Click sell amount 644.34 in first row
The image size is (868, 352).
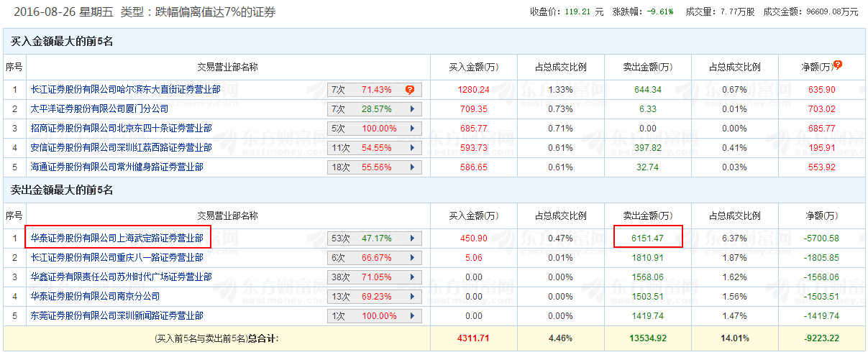[648, 90]
